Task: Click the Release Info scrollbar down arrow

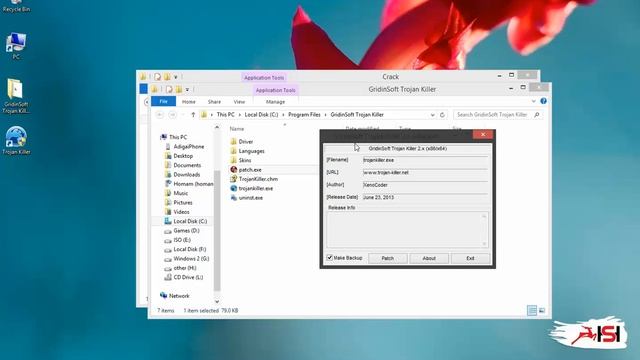Action: tap(484, 244)
